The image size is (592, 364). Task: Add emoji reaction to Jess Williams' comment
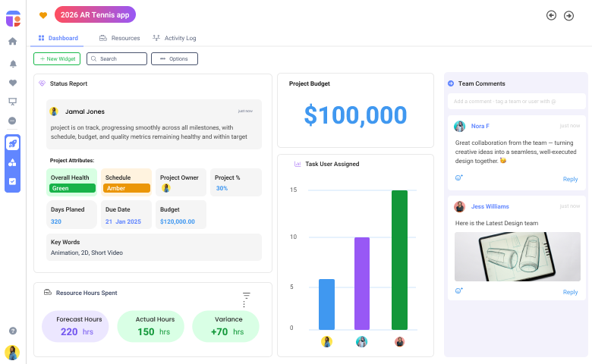458,290
